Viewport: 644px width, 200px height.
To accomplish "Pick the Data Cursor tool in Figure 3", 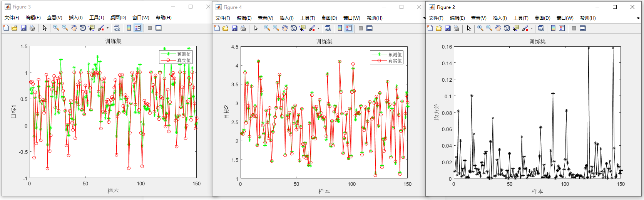I will pos(92,28).
